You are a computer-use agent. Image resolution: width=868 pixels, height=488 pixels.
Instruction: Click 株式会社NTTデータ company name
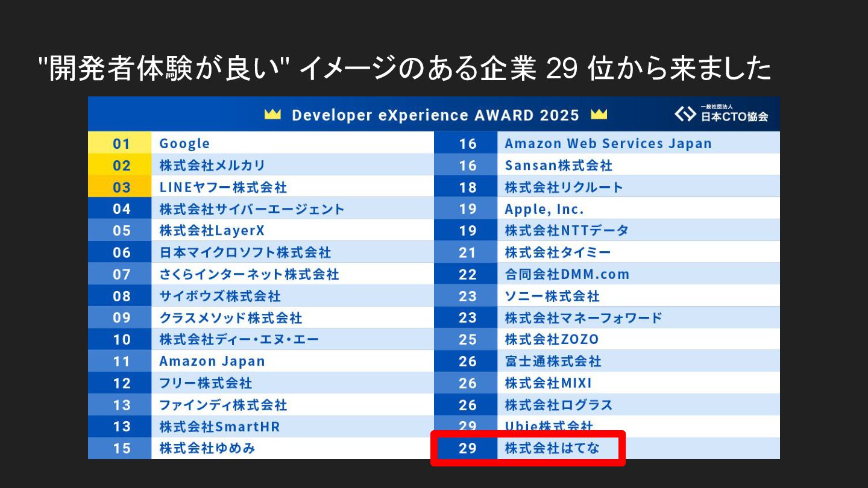[x=567, y=231]
